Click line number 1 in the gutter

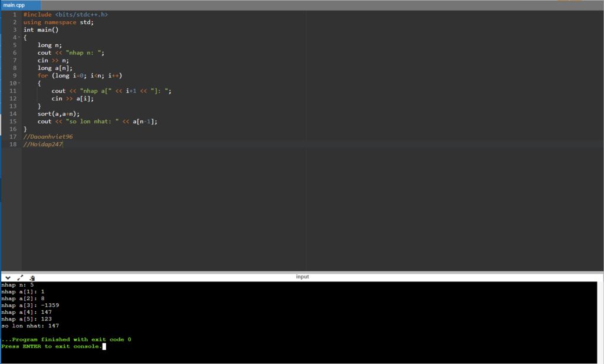tap(15, 15)
